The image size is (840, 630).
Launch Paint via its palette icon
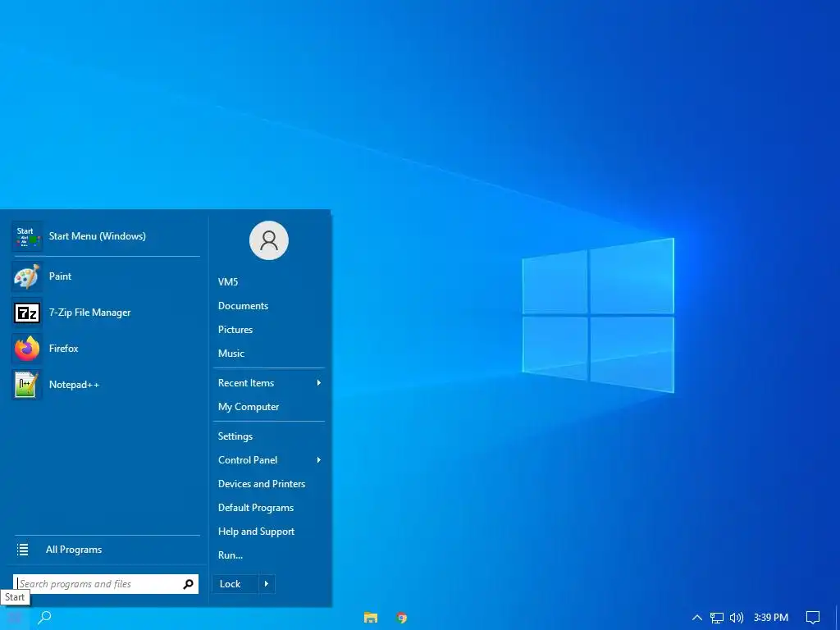[27, 276]
